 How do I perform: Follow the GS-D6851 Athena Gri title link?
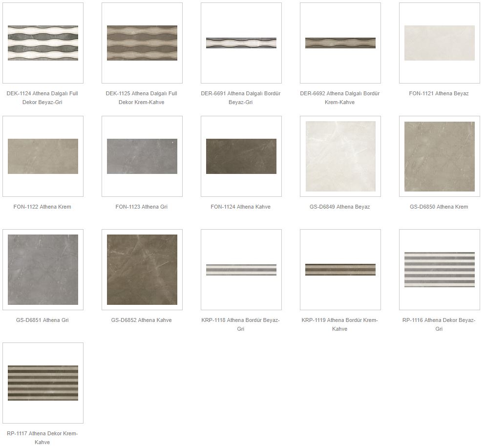[42, 320]
